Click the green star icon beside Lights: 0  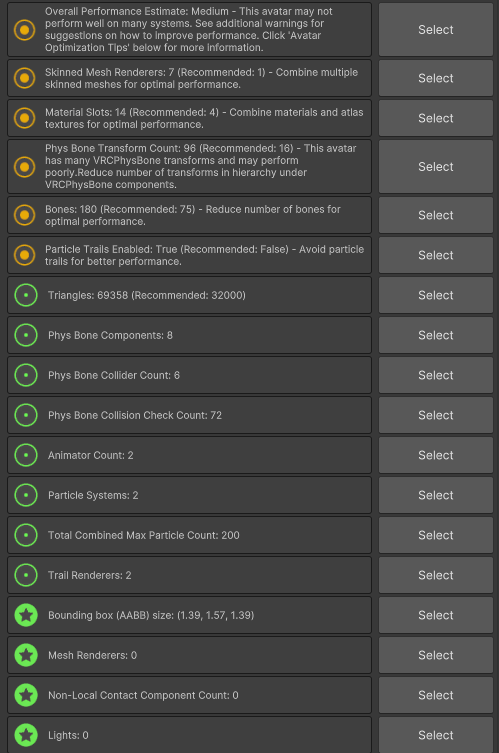pyautogui.click(x=26, y=735)
